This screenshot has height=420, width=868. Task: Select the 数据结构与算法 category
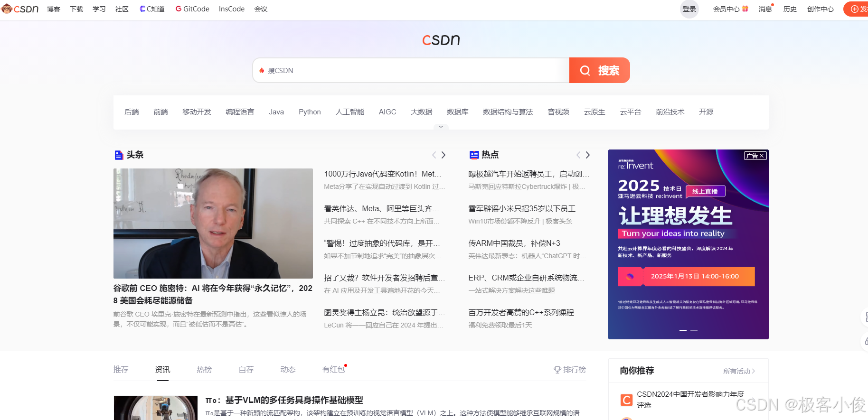508,112
